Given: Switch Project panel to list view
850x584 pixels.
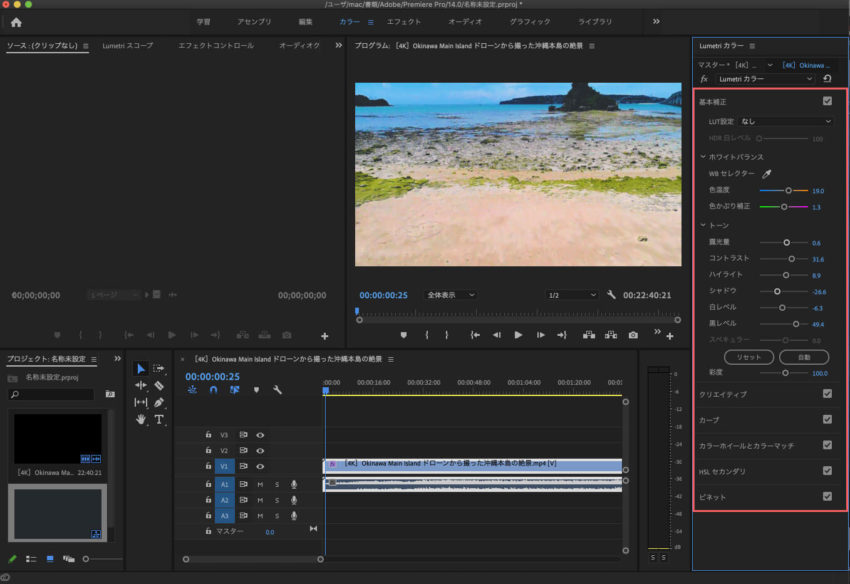Looking at the screenshot, I should coord(31,559).
